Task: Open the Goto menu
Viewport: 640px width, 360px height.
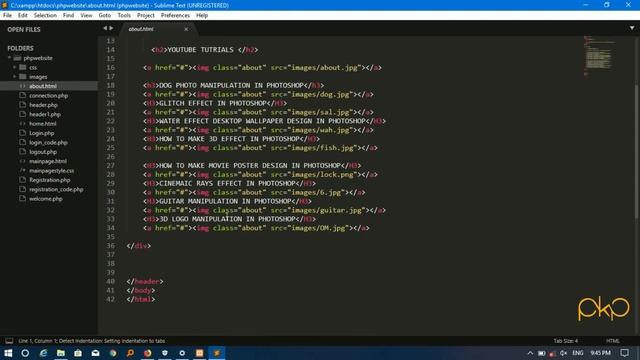Action: point(104,15)
